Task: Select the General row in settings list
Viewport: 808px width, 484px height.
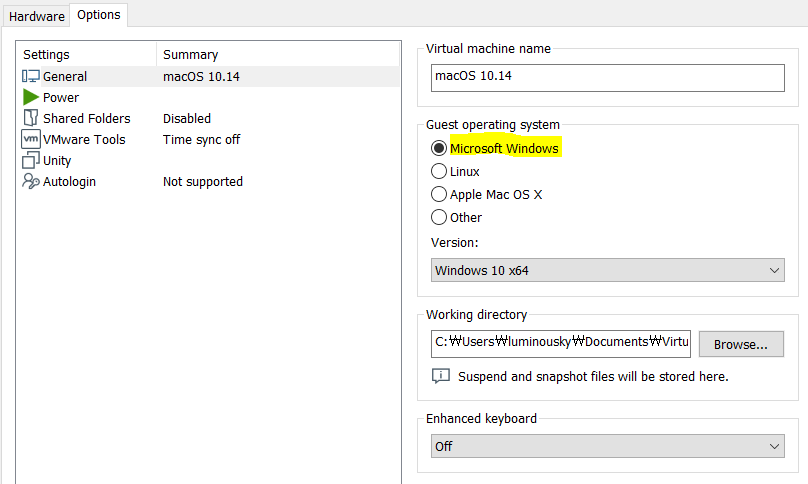Action: (210, 76)
